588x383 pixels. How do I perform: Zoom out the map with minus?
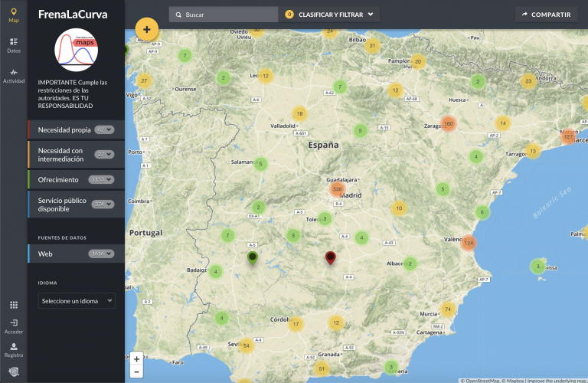click(136, 372)
